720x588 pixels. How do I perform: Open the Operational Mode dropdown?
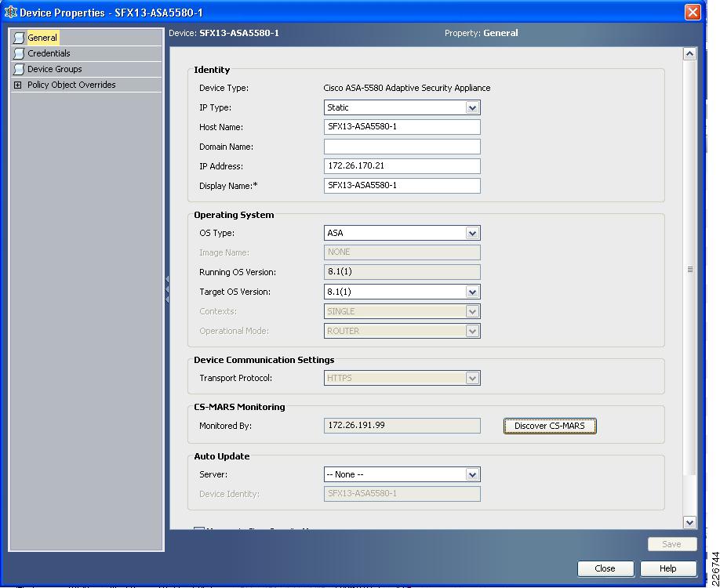coord(472,332)
